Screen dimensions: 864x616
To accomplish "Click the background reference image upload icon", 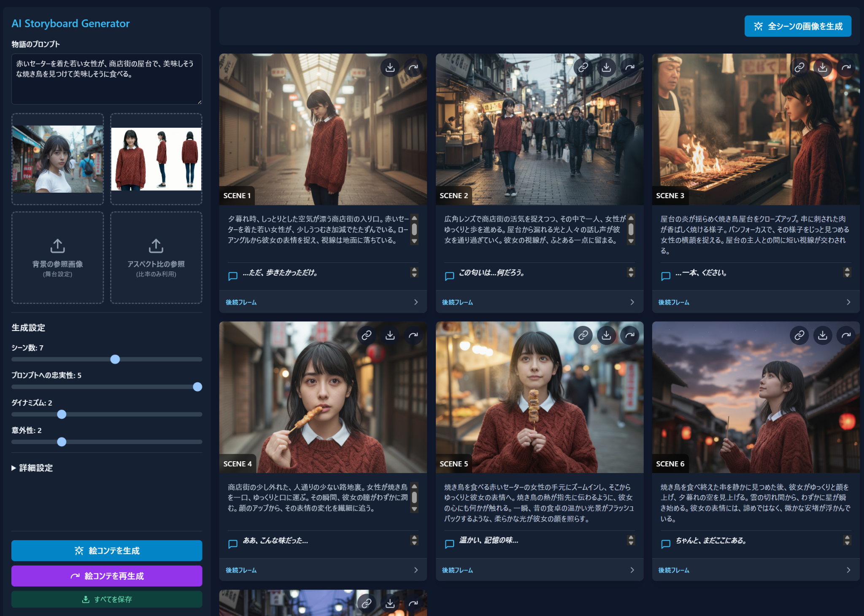I will 57,246.
